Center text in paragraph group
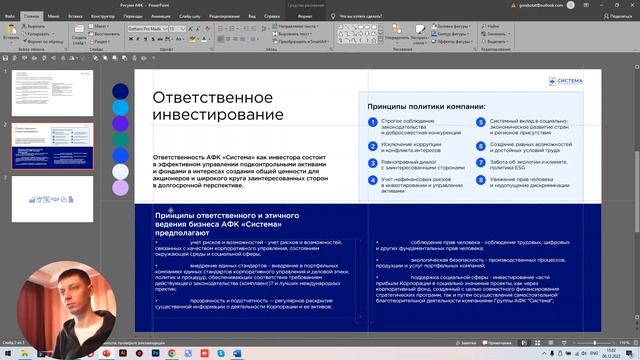The height and width of the screenshot is (360, 640). pos(228,39)
